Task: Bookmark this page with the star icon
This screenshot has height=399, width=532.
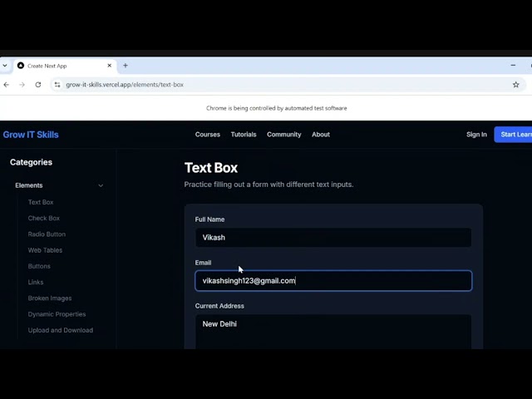Action: pyautogui.click(x=515, y=85)
